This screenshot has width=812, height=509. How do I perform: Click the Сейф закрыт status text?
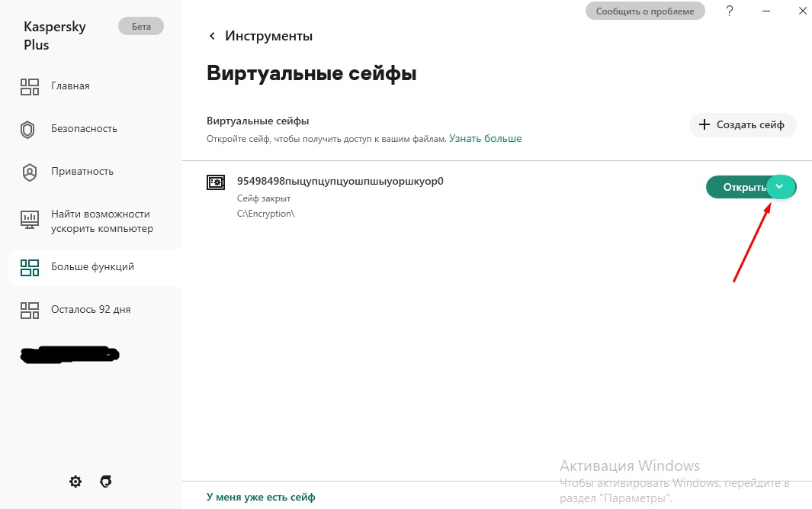(x=264, y=198)
